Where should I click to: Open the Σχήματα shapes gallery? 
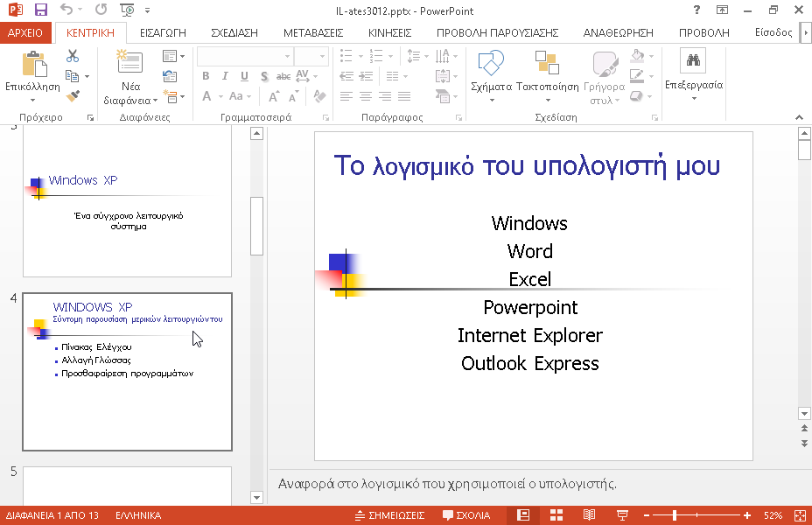(491, 75)
